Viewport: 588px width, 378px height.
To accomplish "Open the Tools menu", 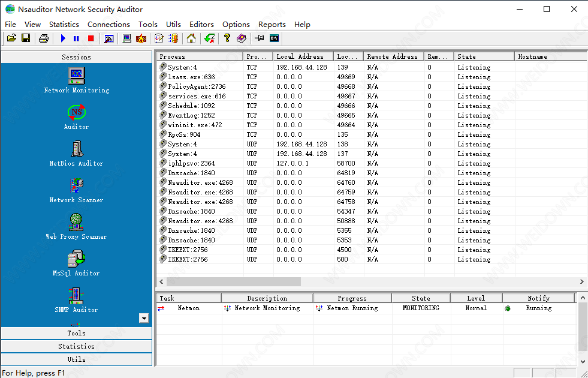I will pos(148,25).
